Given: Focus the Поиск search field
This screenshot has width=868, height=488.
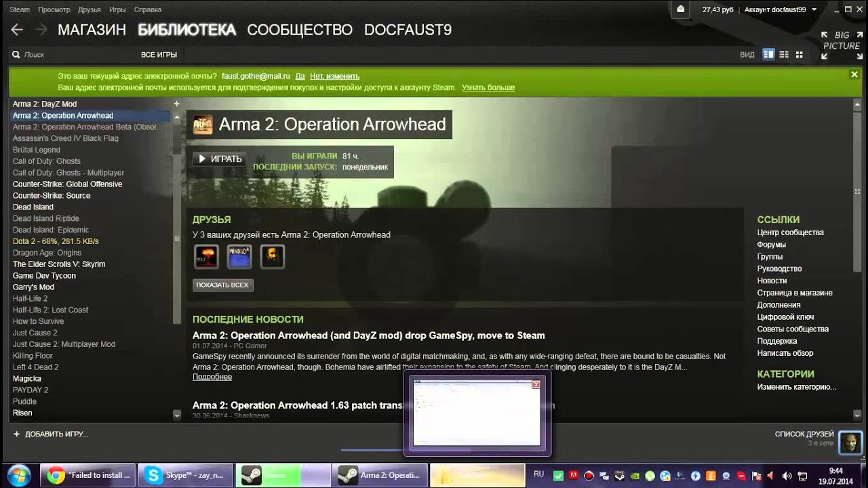Looking at the screenshot, I should coord(75,54).
